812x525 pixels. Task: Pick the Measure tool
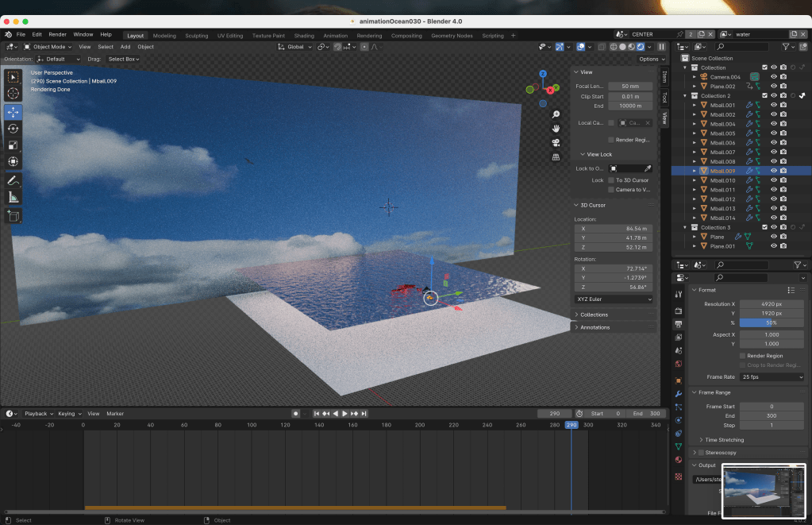13,197
